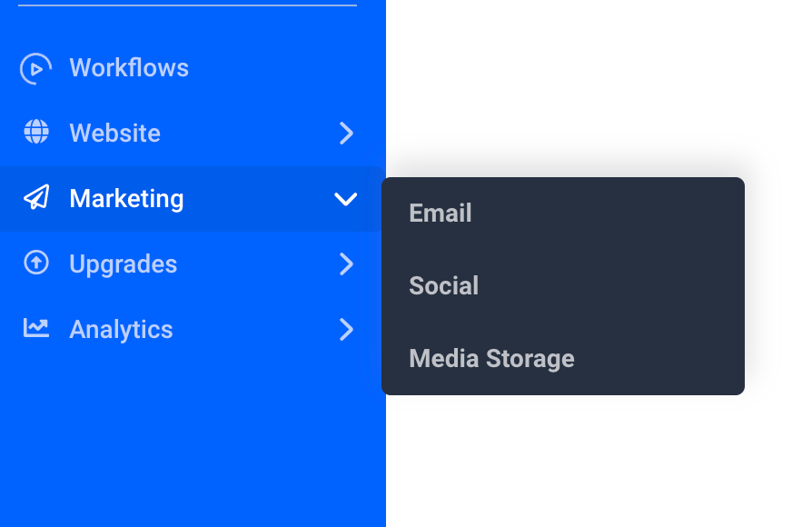The width and height of the screenshot is (812, 527).
Task: Open the Workflows text label
Action: click(x=129, y=68)
